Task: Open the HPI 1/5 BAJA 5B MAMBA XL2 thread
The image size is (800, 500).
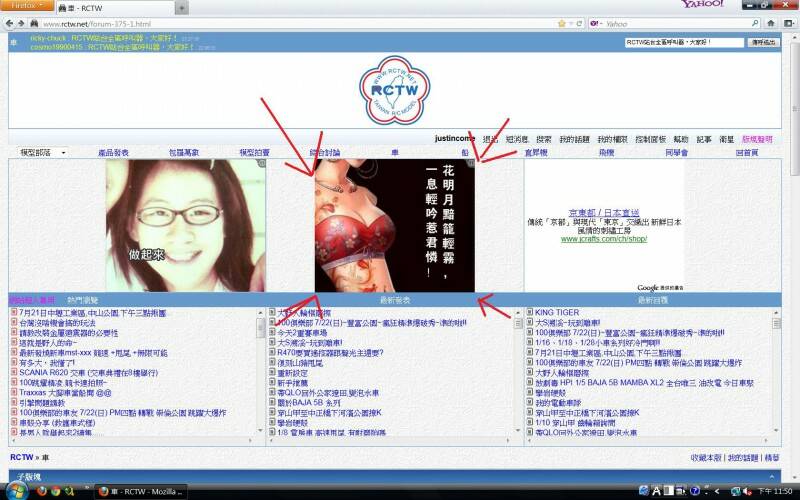Action: [644, 383]
